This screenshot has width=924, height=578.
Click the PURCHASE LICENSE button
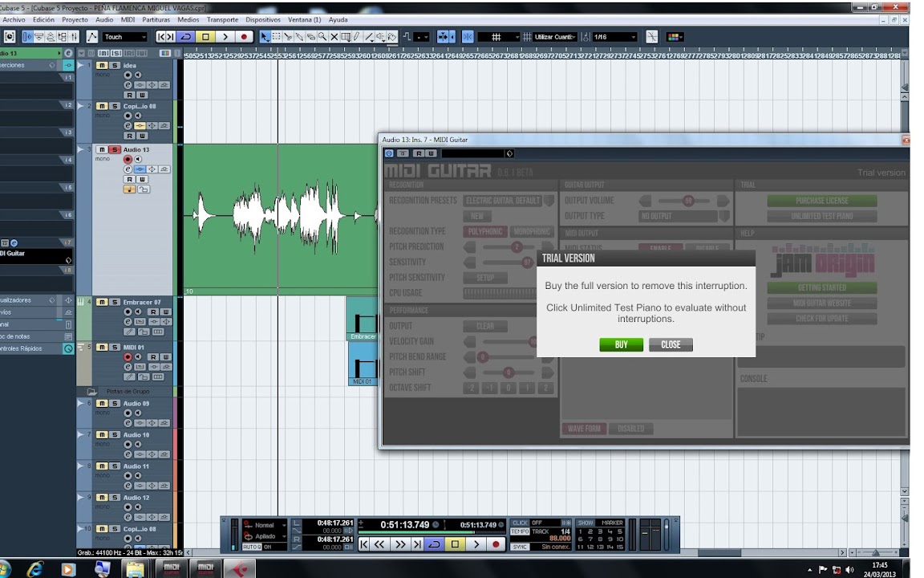[821, 201]
